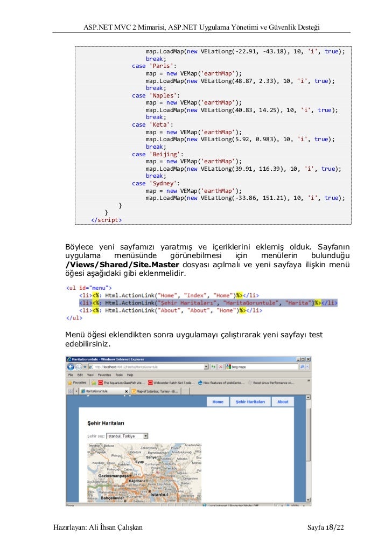Open the address bar history dropdown arrow
Image resolution: width=392 pixels, height=555 pixels.
coord(206,367)
